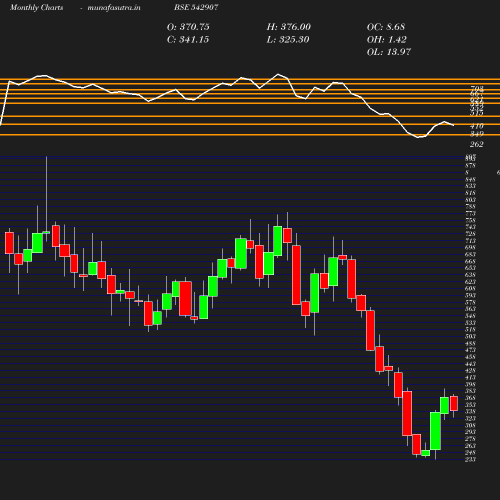500x500 pixels.
Task: Select the 578 price axis label
Action: (470, 302)
